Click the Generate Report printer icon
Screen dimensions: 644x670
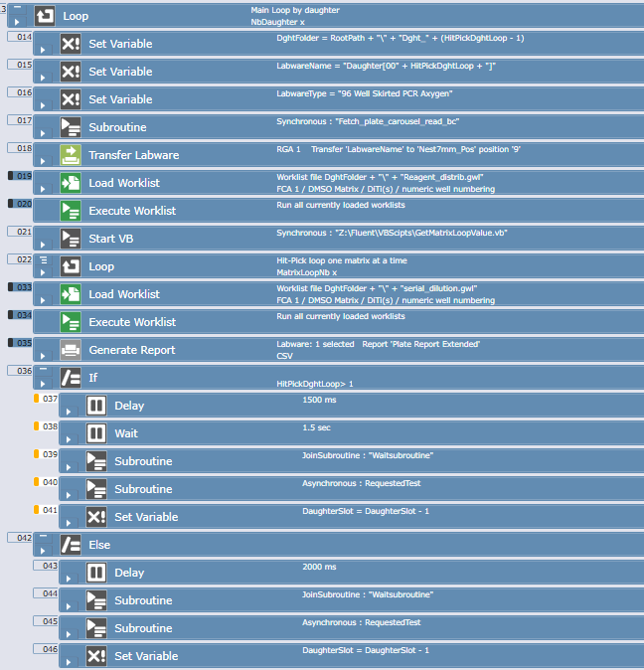click(71, 350)
